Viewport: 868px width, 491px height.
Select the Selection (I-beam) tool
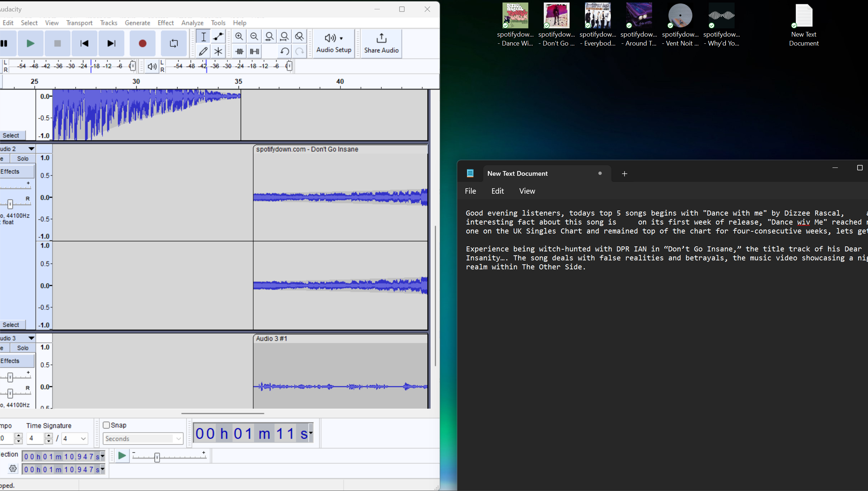(x=203, y=37)
